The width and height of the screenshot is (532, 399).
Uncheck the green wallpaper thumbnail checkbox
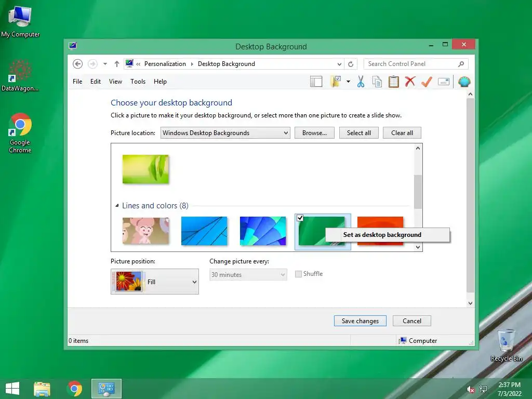pyautogui.click(x=300, y=218)
